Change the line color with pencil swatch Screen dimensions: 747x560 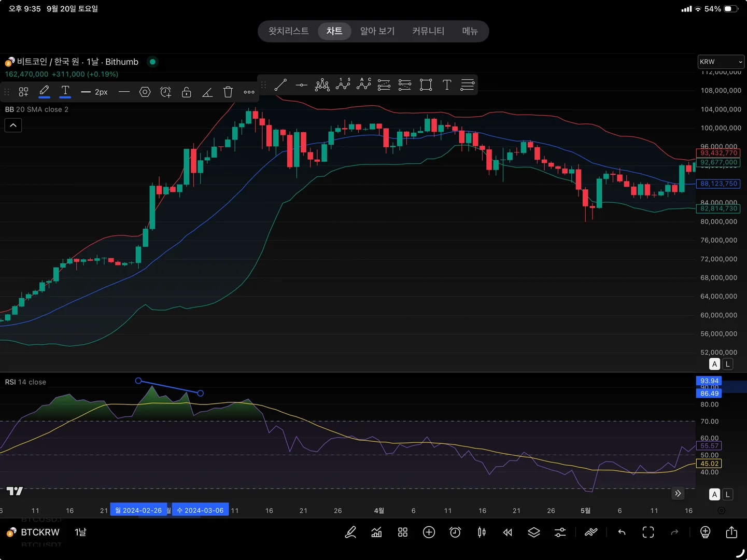click(45, 91)
